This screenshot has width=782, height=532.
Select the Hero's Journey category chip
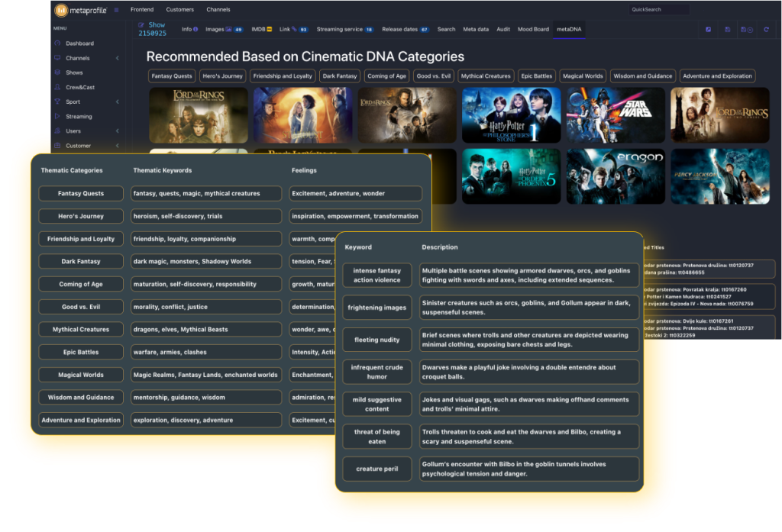click(x=222, y=76)
